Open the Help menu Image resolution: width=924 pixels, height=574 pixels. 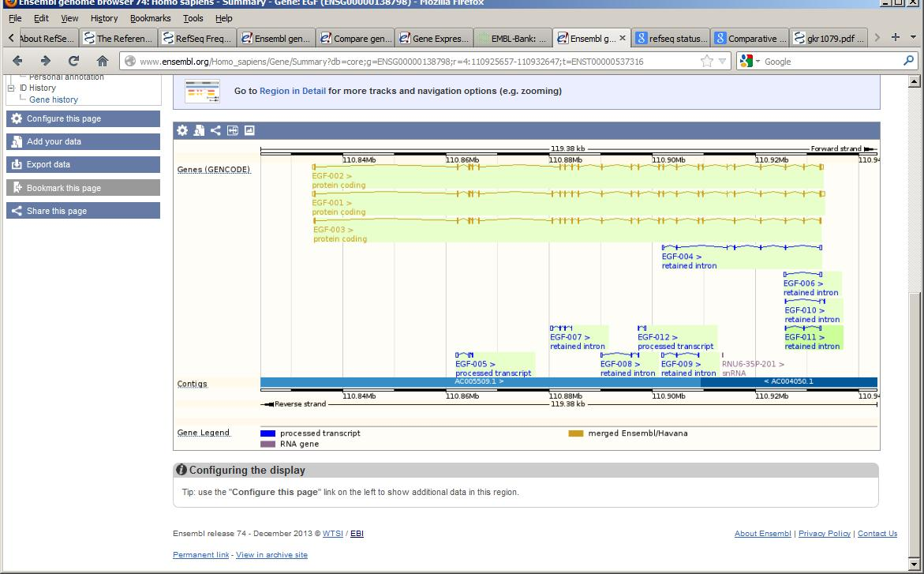click(x=223, y=18)
